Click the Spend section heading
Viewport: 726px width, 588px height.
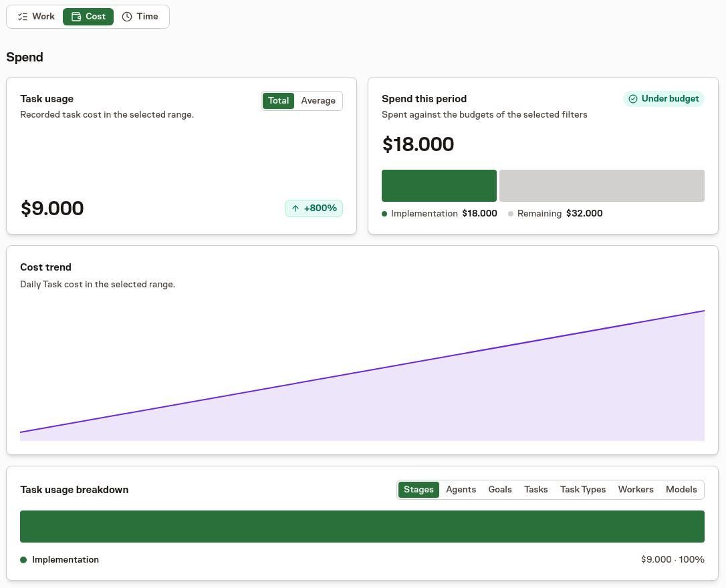click(x=25, y=57)
